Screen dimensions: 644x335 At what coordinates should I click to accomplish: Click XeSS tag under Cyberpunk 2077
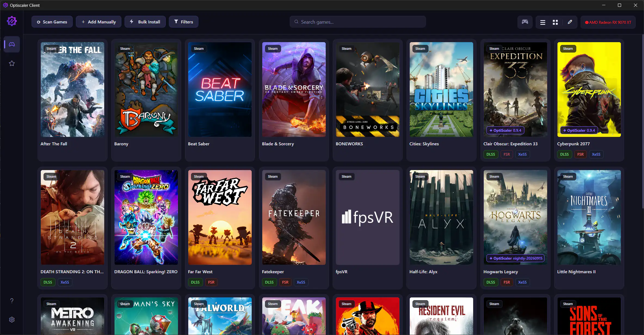click(596, 154)
